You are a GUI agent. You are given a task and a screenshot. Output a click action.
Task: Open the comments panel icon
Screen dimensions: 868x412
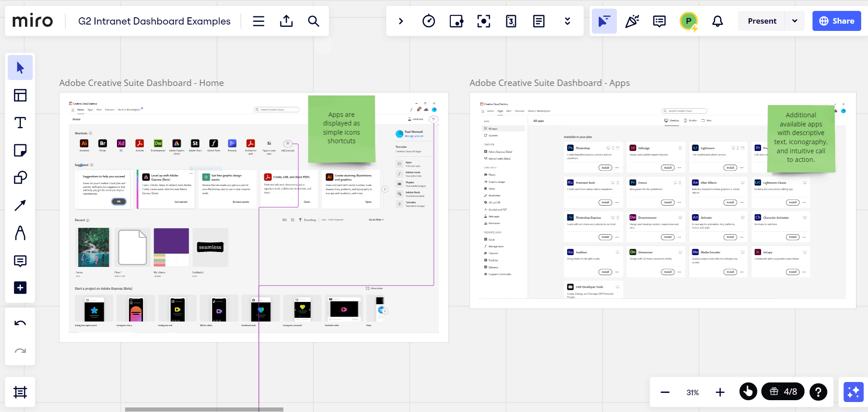(659, 21)
